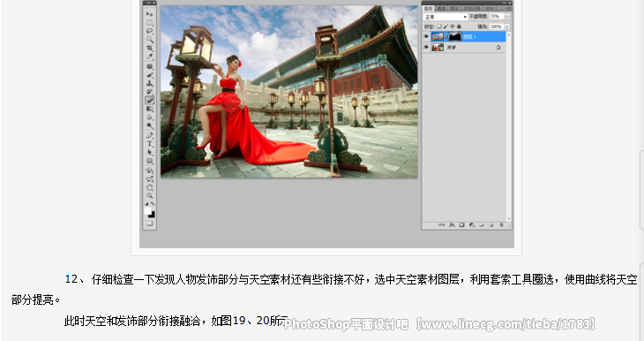Toggle lock all
The width and height of the screenshot is (644, 341).
459,27
